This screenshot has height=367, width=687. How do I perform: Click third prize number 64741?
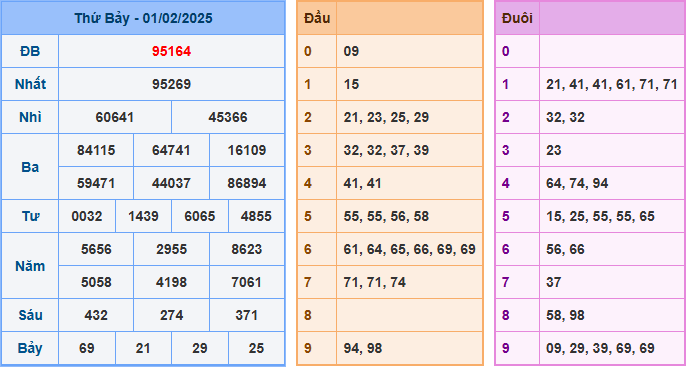[x=171, y=150]
